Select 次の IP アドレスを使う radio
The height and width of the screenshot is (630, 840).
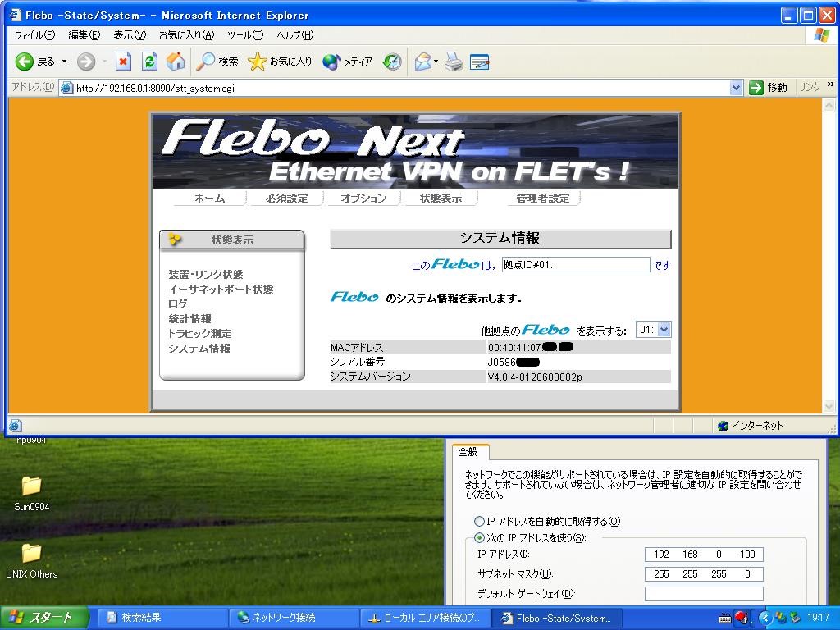click(x=479, y=538)
